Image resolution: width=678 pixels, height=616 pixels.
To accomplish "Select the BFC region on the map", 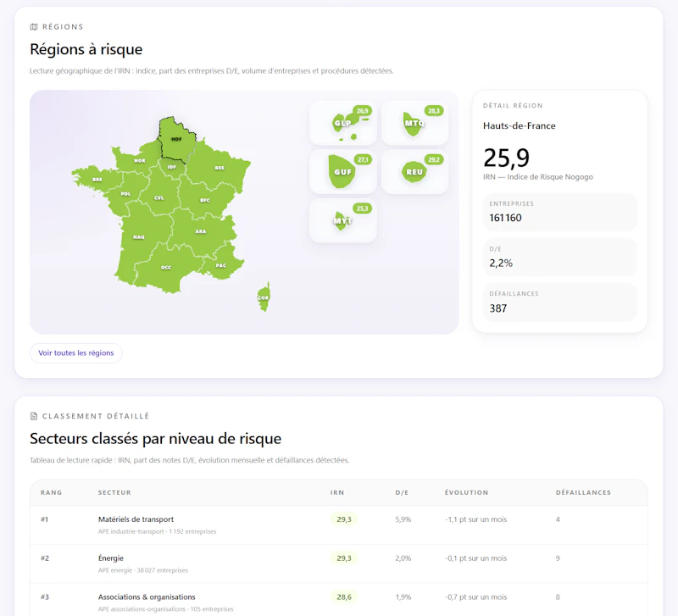I will [x=205, y=200].
